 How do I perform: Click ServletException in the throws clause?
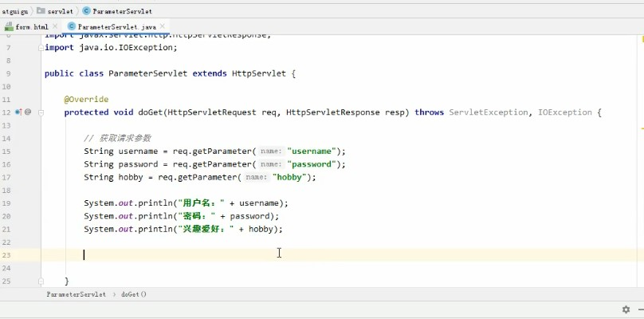pyautogui.click(x=489, y=112)
